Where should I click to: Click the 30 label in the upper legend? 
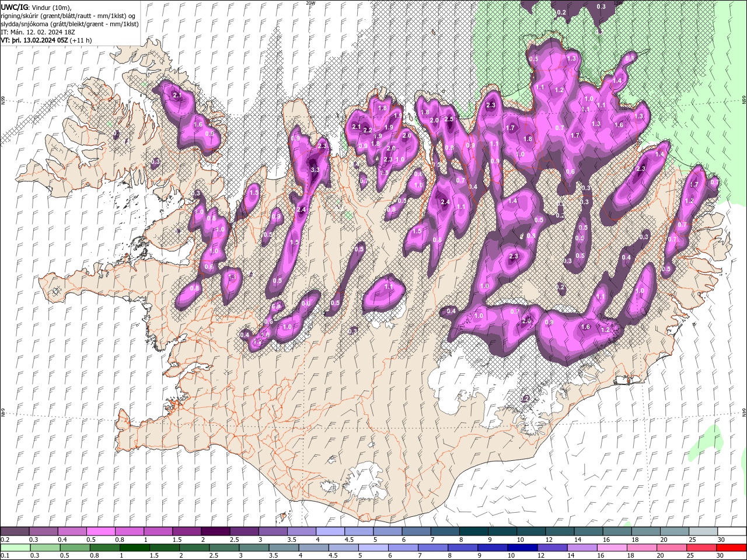click(x=721, y=540)
